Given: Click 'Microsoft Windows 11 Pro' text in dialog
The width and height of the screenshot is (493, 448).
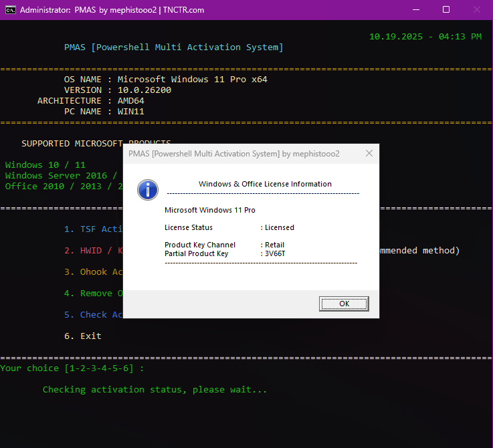Looking at the screenshot, I should click(210, 210).
